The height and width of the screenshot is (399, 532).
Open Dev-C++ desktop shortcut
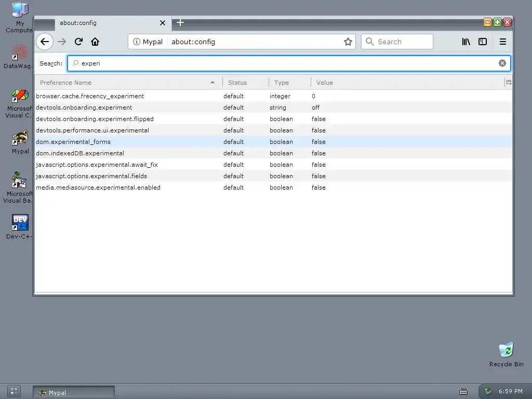tap(20, 227)
